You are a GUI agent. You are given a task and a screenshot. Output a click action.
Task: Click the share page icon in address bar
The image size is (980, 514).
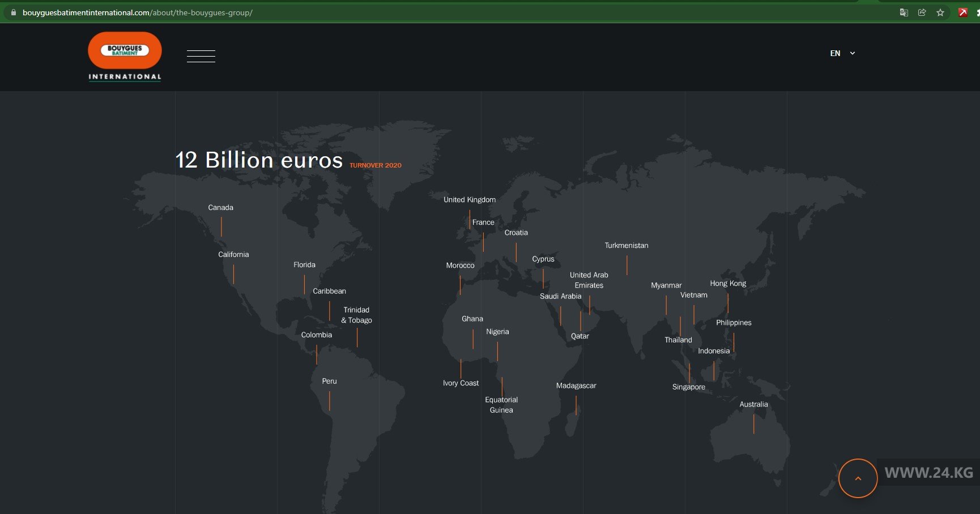point(922,12)
